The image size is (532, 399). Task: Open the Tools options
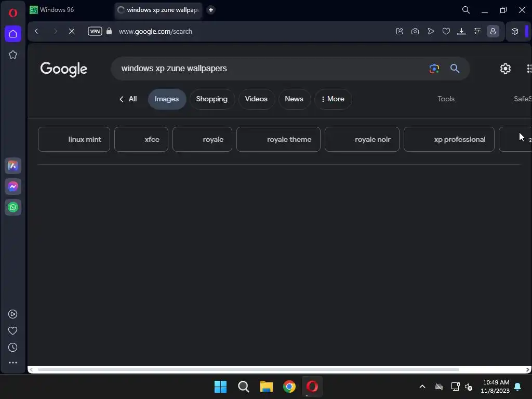446,99
